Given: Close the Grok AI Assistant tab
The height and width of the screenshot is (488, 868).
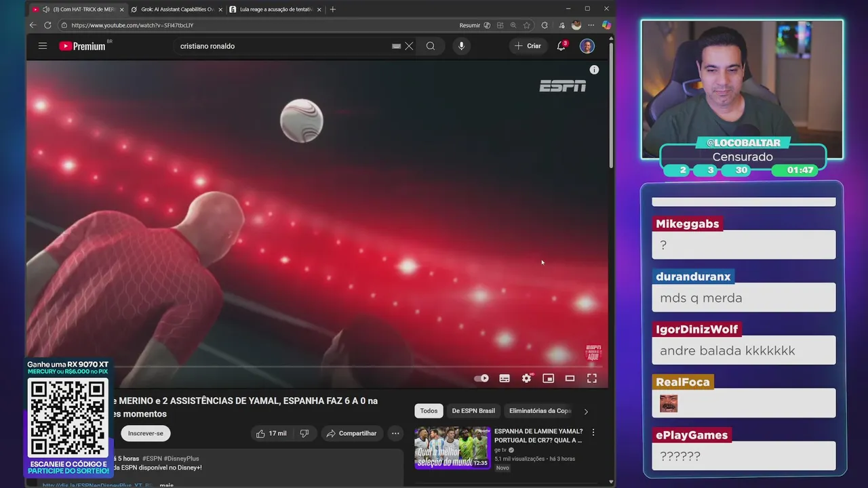Looking at the screenshot, I should 220,9.
